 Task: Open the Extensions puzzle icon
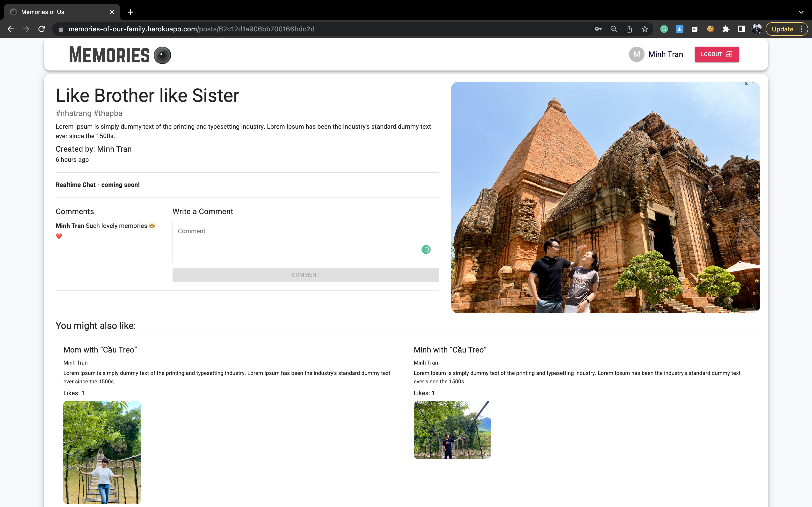(726, 29)
